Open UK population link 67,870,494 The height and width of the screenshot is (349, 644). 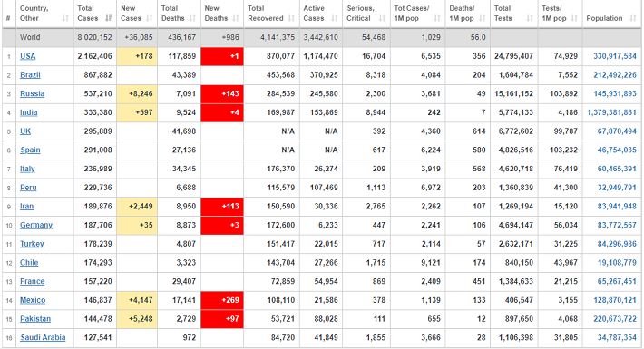coord(617,131)
